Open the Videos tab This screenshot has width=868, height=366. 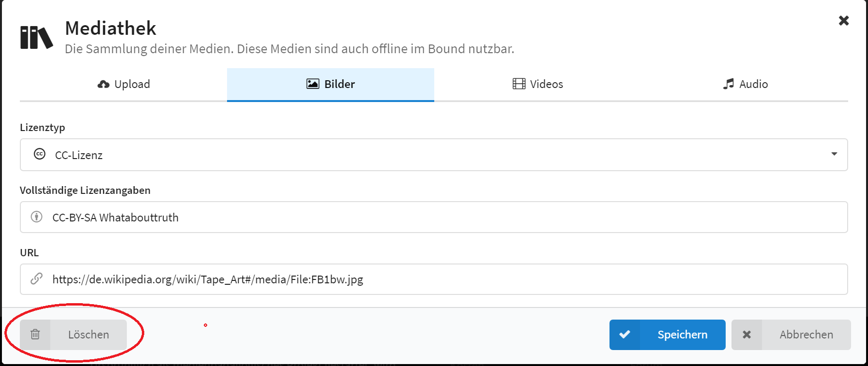coord(537,85)
